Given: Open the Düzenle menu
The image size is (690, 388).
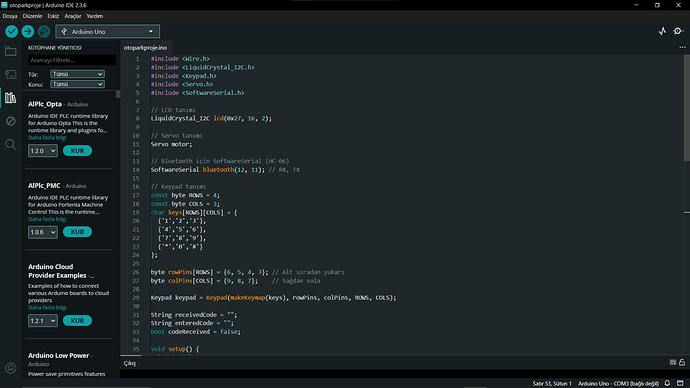Looking at the screenshot, I should point(33,16).
